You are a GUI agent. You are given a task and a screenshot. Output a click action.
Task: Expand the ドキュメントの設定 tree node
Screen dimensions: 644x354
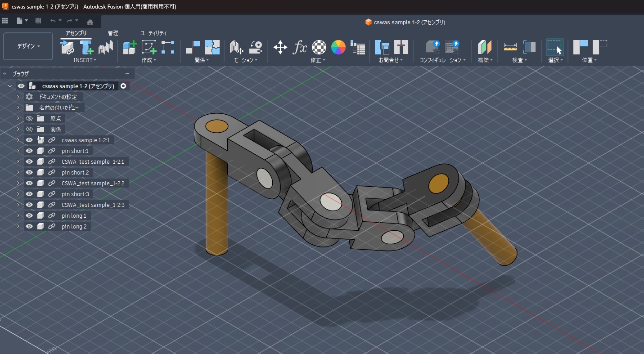tap(18, 97)
